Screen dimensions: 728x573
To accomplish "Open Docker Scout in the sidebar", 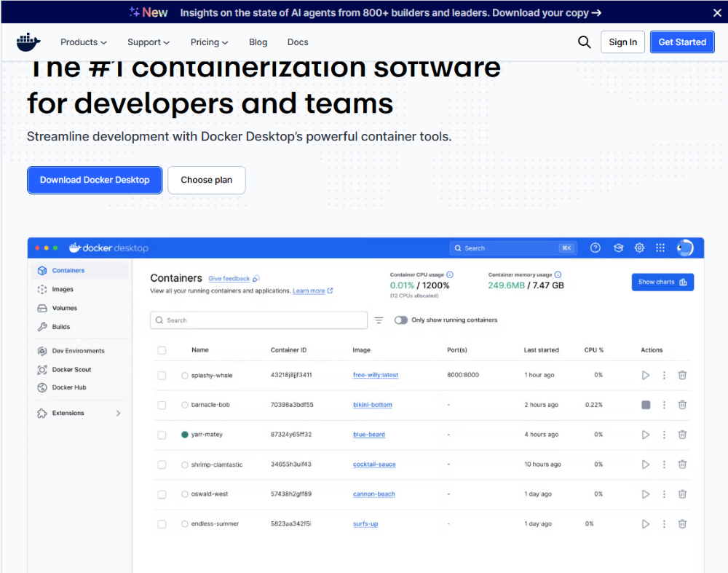I will pyautogui.click(x=80, y=370).
